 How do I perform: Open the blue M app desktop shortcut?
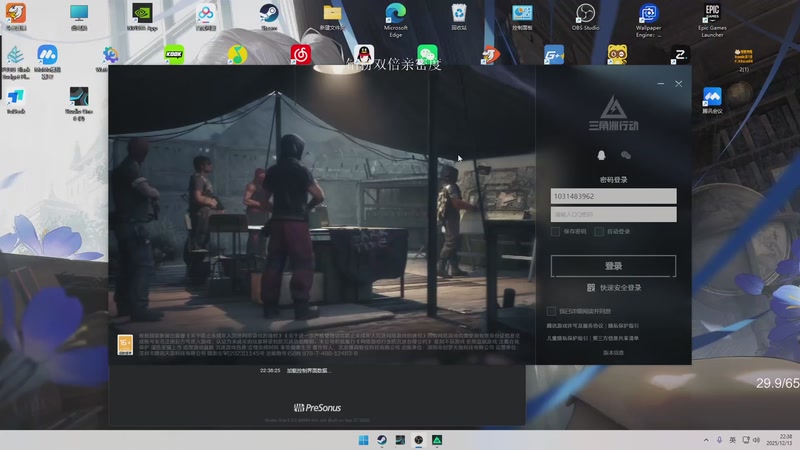tap(47, 61)
